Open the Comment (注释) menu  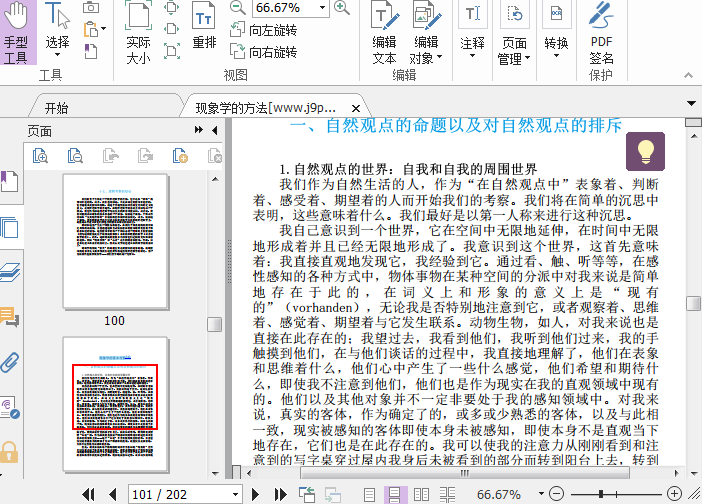click(472, 30)
